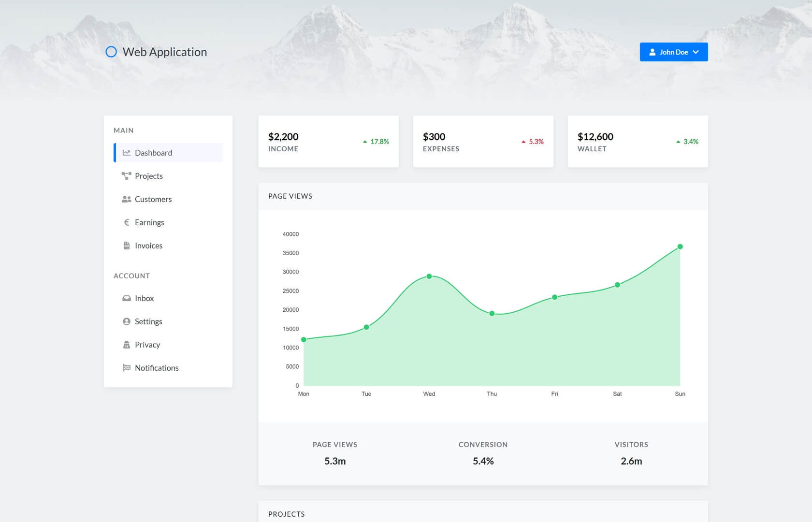Click the Web Application circle logo
The image size is (812, 522).
111,51
